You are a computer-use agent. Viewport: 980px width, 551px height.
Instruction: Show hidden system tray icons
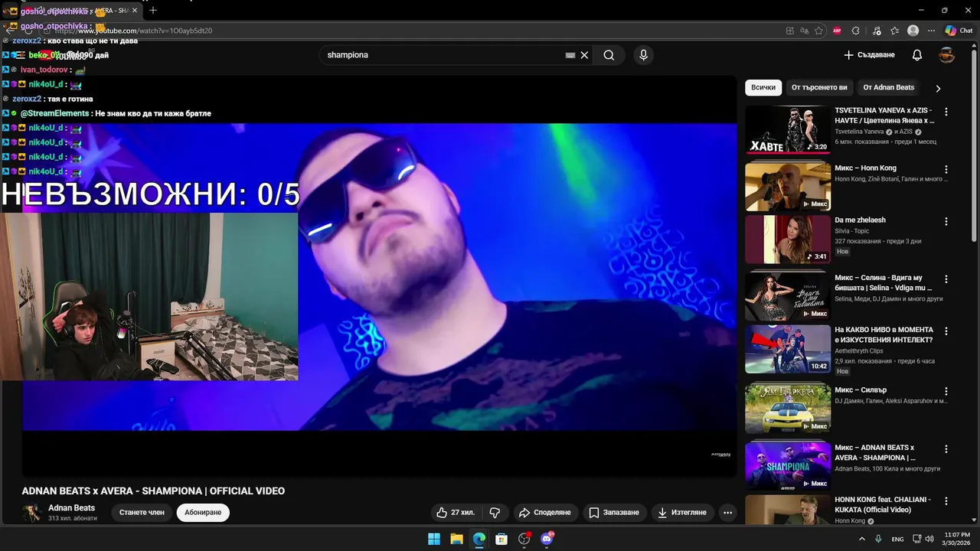point(862,539)
